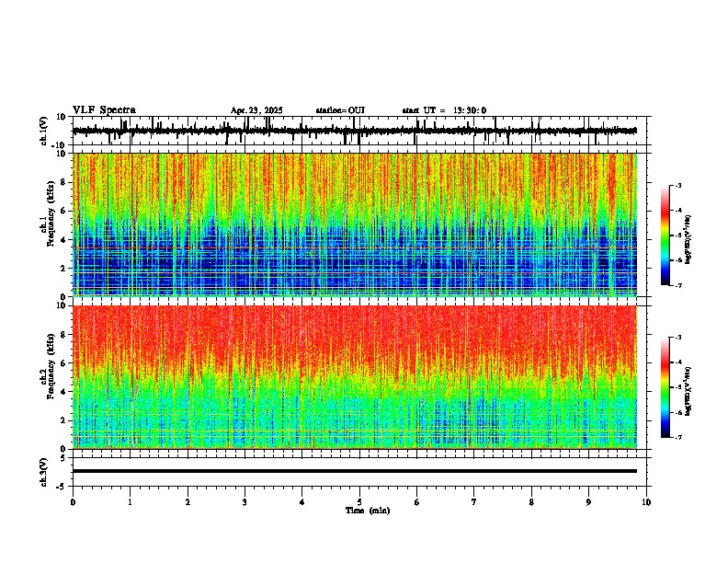Click the "6" tick on ch.1 frequency axis
This screenshot has width=728, height=563.
tap(64, 211)
